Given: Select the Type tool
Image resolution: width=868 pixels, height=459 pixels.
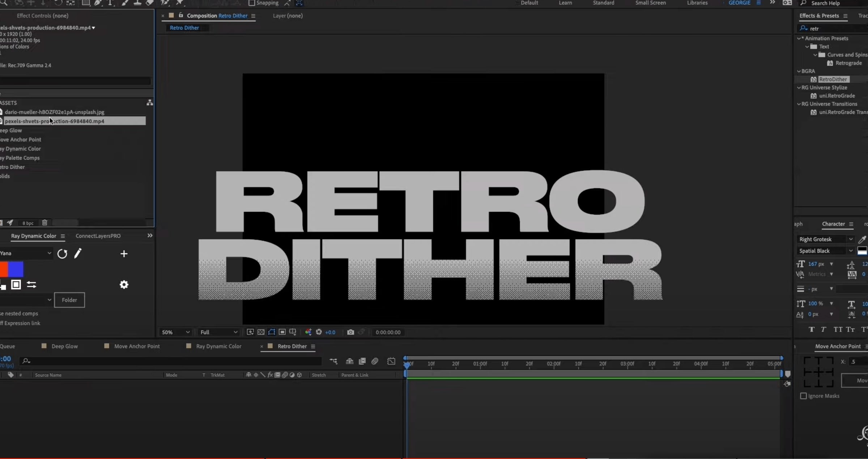Looking at the screenshot, I should tap(110, 3).
